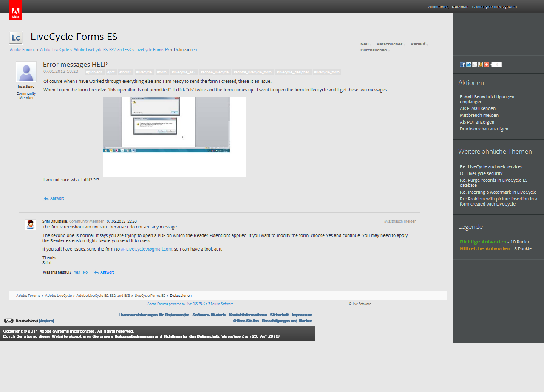Click Als E-Mail senden

coord(478,108)
